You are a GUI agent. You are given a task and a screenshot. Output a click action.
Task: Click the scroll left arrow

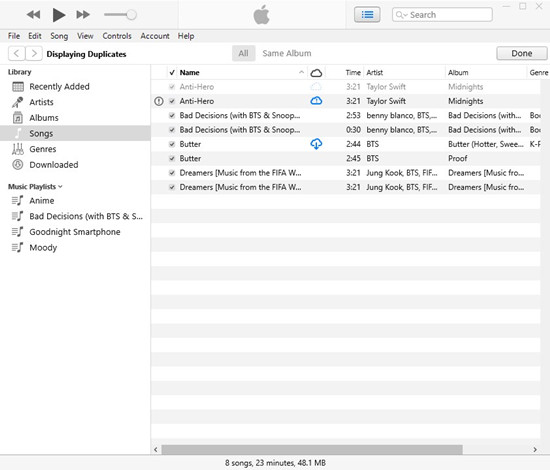coord(156,449)
